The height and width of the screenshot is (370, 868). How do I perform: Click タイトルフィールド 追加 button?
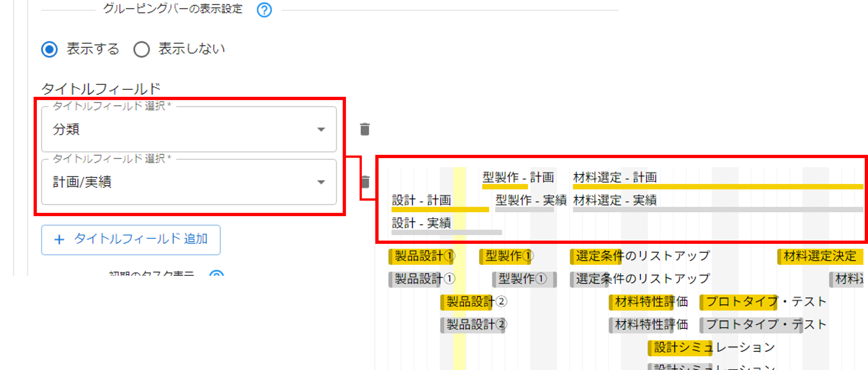(131, 240)
